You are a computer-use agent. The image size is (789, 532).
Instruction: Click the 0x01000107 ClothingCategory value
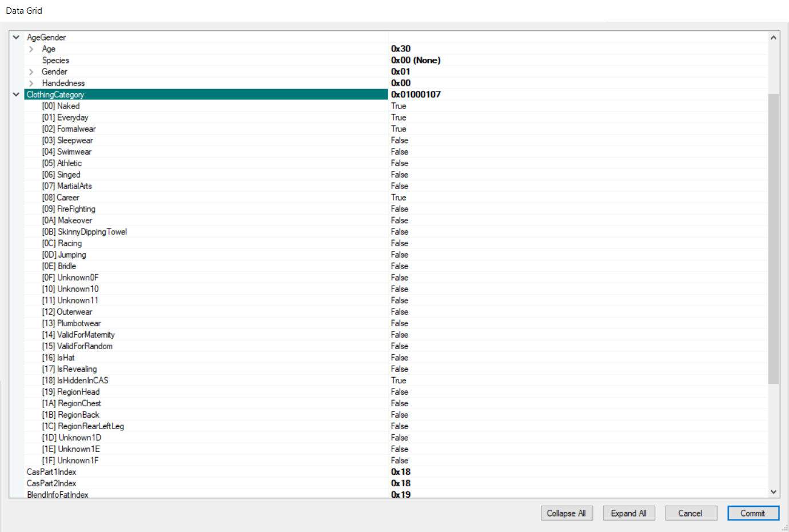(x=416, y=94)
